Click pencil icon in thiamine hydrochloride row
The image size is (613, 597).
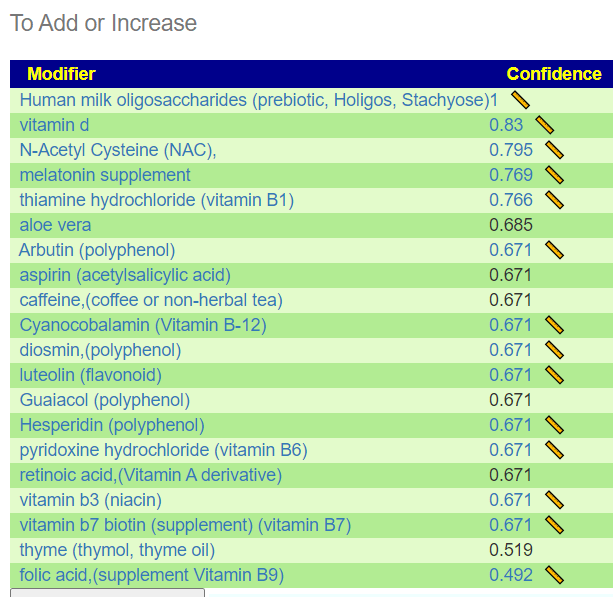(x=554, y=200)
